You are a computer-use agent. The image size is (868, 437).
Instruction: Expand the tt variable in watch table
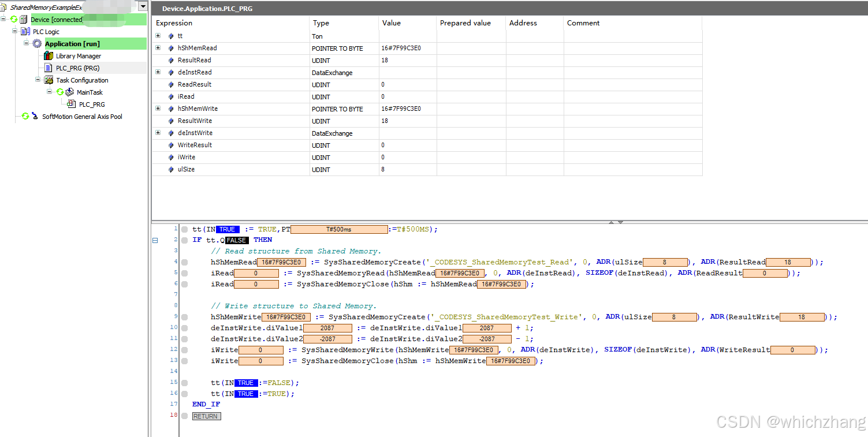[158, 36]
